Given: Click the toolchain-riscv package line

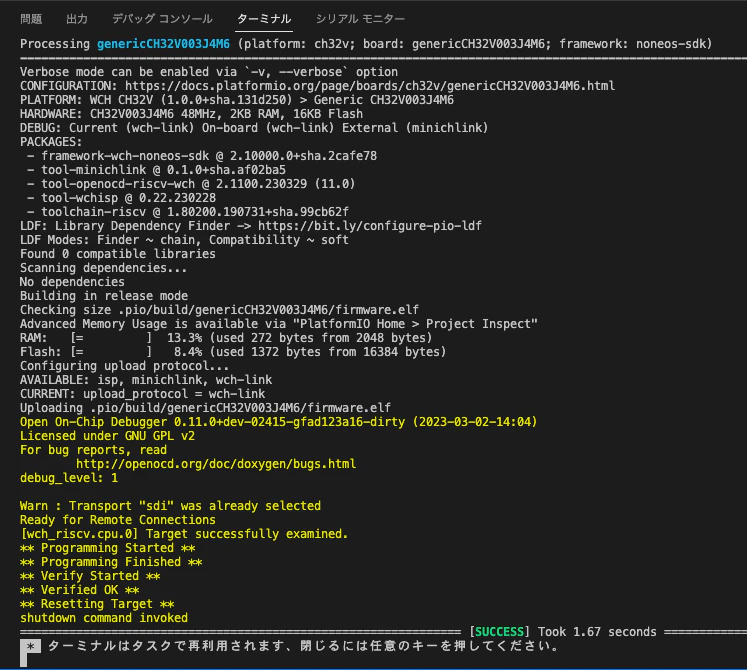Looking at the screenshot, I should 188,212.
